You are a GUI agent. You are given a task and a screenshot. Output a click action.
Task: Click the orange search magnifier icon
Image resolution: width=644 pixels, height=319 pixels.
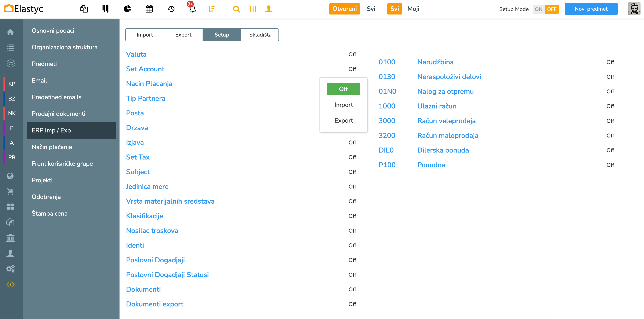click(236, 9)
